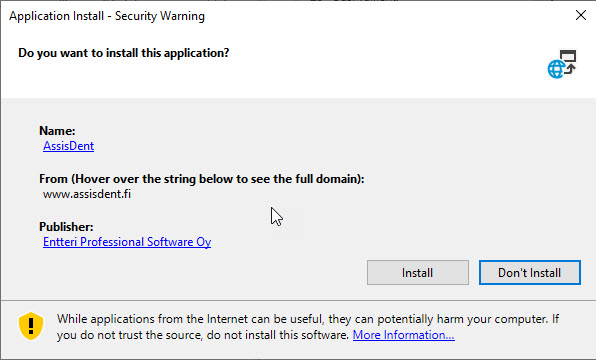This screenshot has height=360, width=596.
Task: Click the blue globe in the install icon
Action: tap(555, 69)
